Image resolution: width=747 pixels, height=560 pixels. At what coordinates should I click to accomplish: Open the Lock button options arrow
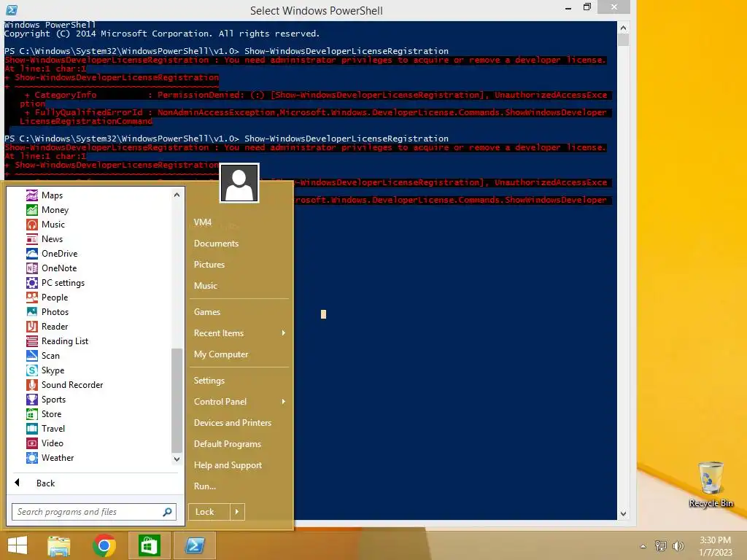(x=237, y=512)
